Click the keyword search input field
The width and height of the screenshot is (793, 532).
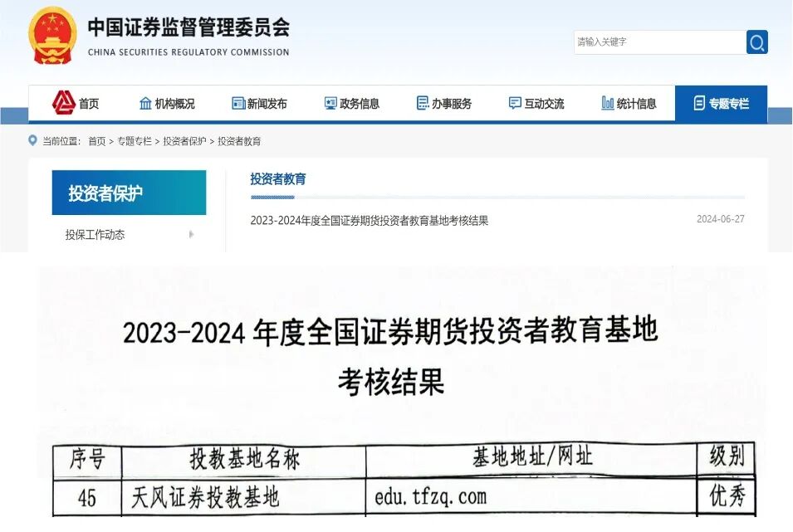click(x=656, y=41)
